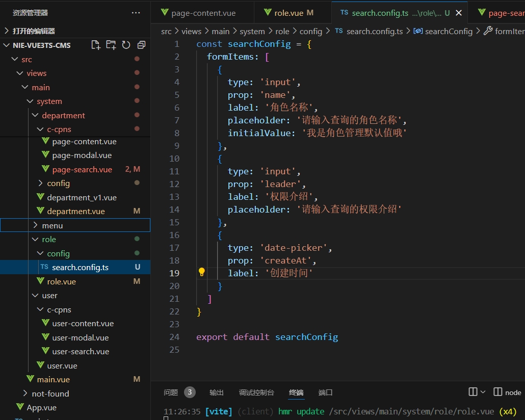Select the 终端 terminal panel tab

[x=296, y=392]
